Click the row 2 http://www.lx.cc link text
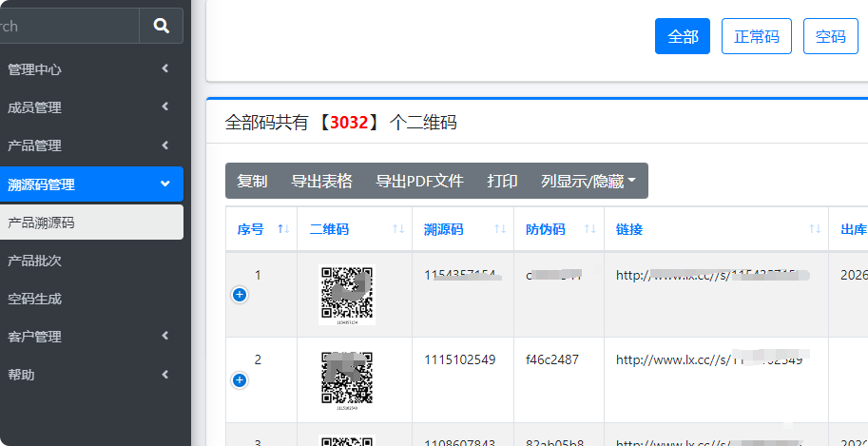 [x=709, y=360]
